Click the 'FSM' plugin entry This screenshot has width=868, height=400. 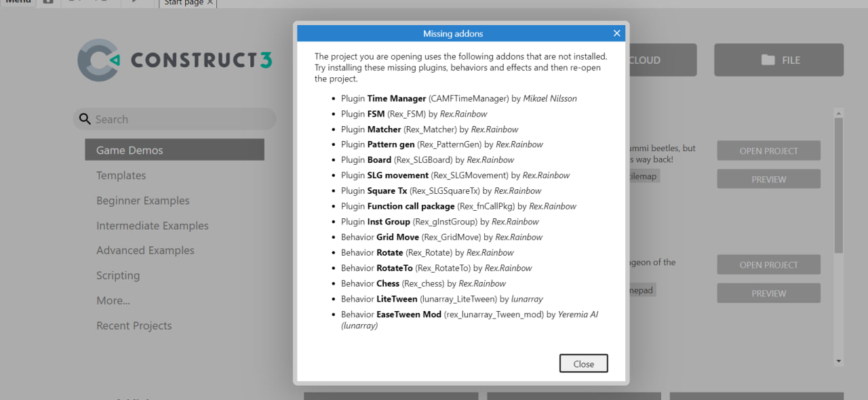pos(414,114)
